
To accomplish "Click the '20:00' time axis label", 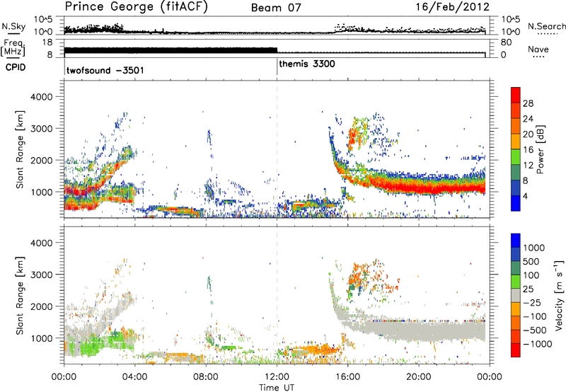I will pos(419,377).
